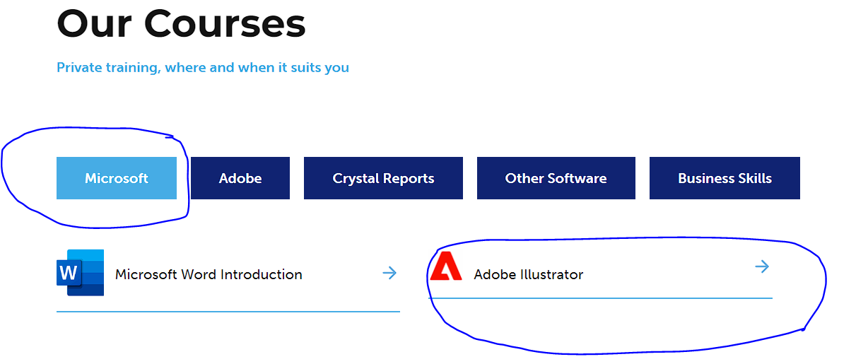Open the Microsoft Word Introduction course link
868x364 pixels.
(x=209, y=274)
